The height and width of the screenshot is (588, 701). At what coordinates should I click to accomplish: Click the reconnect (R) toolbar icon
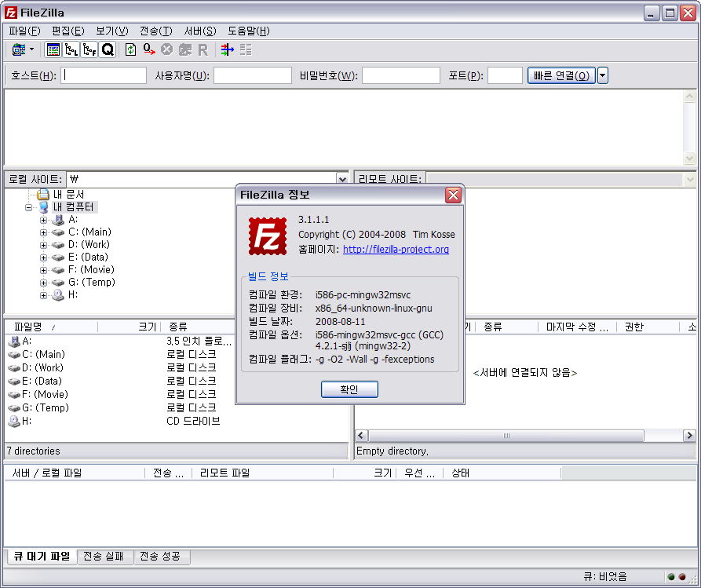pyautogui.click(x=202, y=49)
